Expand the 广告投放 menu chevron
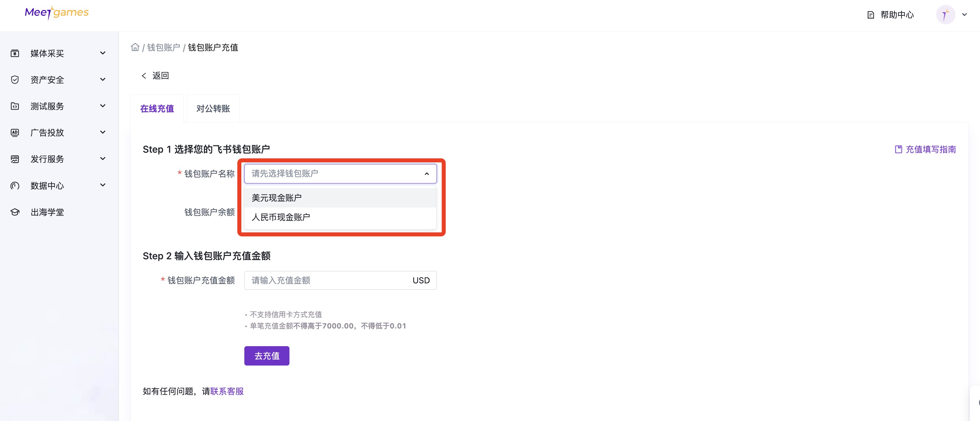The image size is (980, 421). [x=103, y=132]
